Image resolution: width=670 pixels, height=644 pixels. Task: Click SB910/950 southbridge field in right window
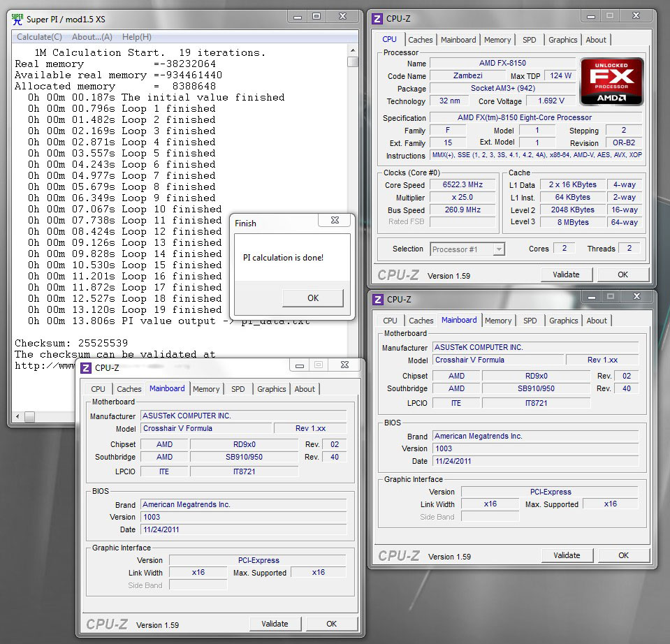(x=536, y=388)
